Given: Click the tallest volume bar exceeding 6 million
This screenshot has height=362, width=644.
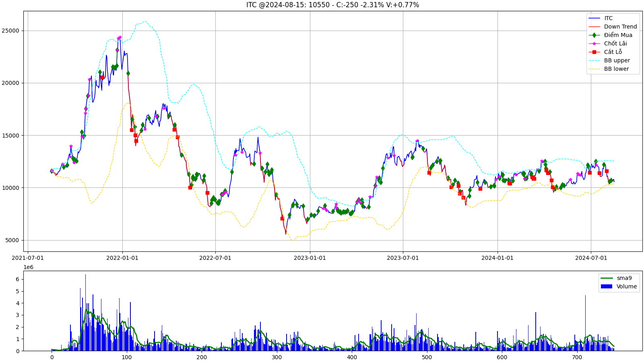Looking at the screenshot, I should (85, 313).
